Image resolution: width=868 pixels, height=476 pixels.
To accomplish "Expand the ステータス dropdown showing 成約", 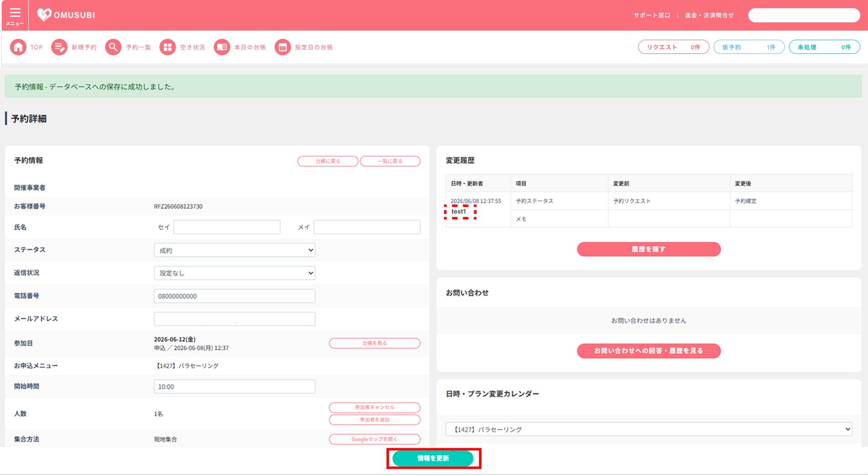I will pyautogui.click(x=234, y=250).
